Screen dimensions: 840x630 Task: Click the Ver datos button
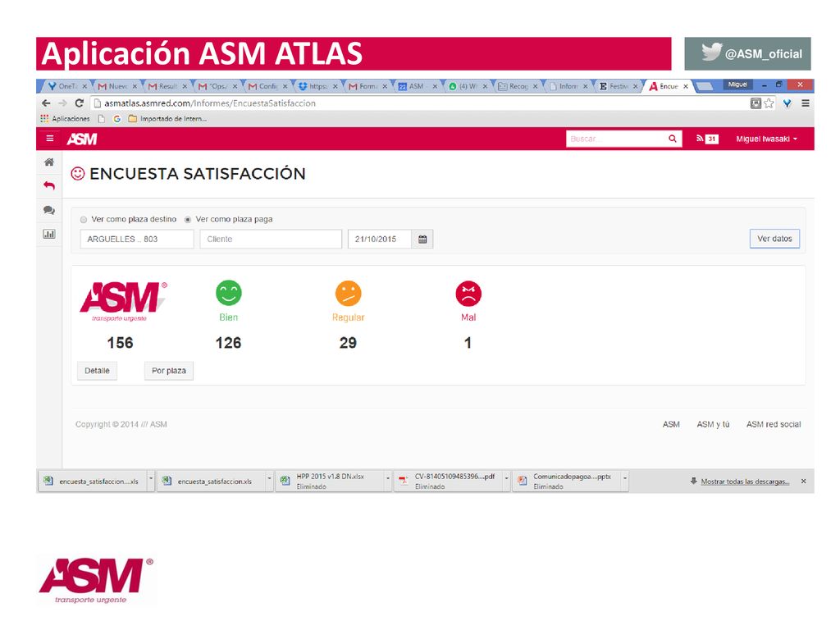click(774, 239)
